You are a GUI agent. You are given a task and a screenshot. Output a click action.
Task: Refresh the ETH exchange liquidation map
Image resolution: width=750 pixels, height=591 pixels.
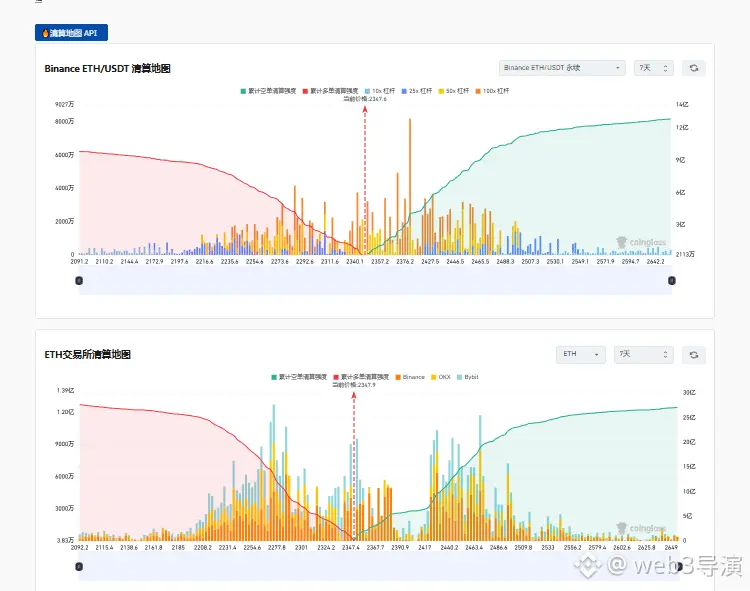[694, 355]
